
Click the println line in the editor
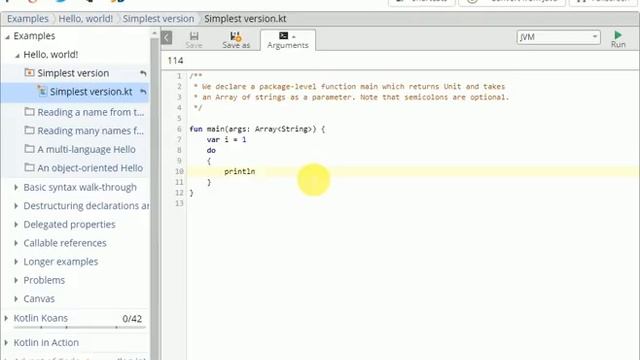(239, 171)
